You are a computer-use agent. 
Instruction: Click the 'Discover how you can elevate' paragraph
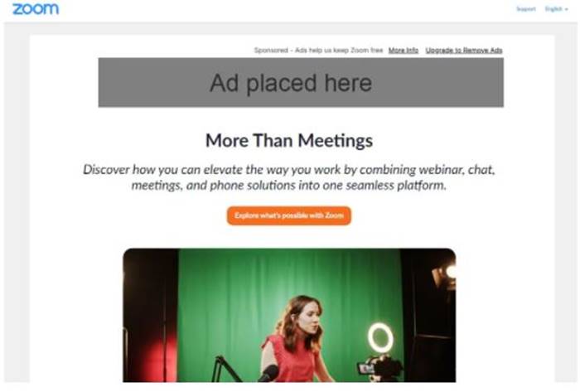[x=289, y=177]
